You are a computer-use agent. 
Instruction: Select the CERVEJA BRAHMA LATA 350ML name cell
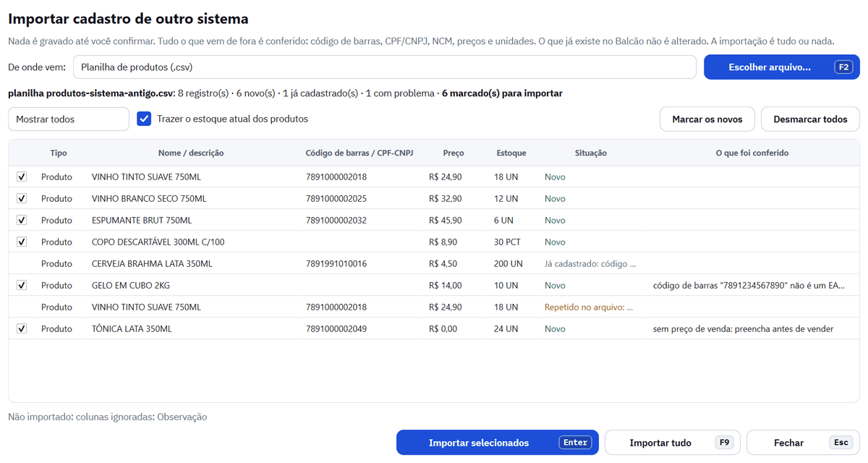(152, 263)
